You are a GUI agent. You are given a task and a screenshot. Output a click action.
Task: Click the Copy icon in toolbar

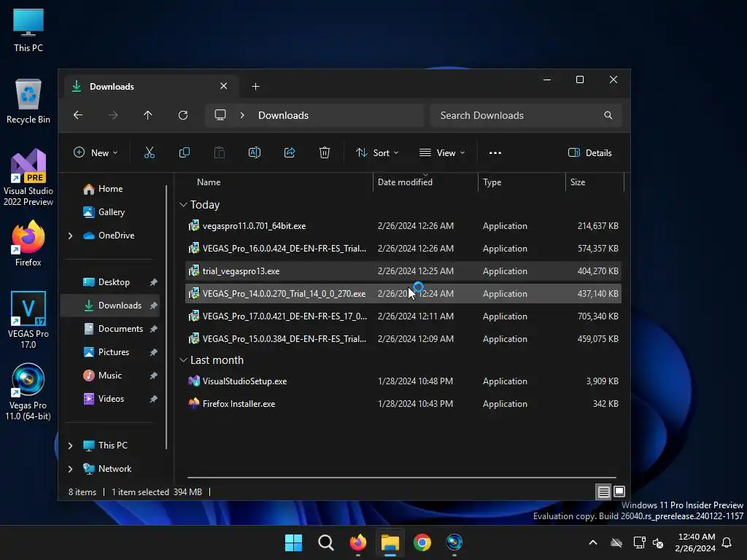185,153
